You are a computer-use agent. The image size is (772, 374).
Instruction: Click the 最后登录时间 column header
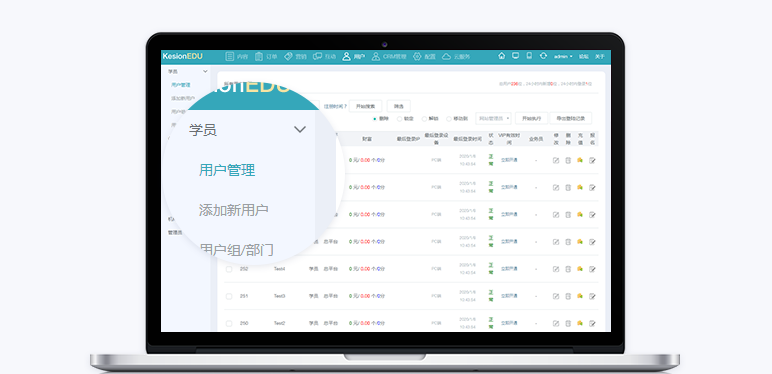(x=468, y=139)
